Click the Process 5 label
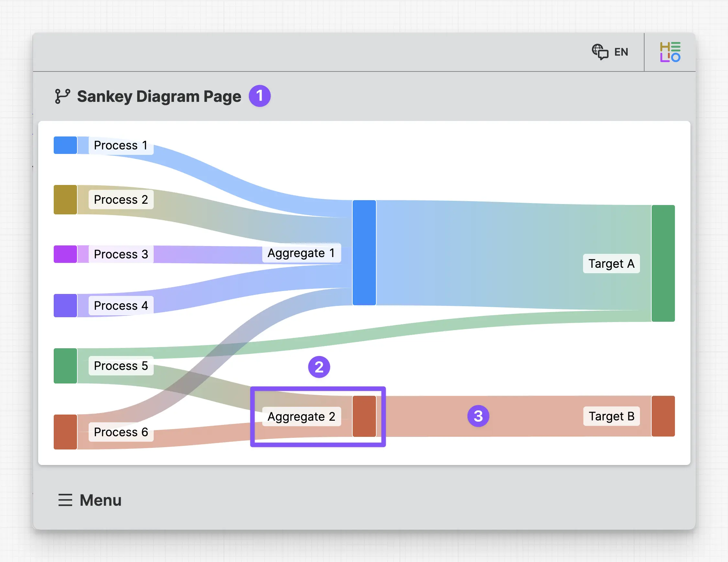The height and width of the screenshot is (562, 728). click(x=121, y=366)
